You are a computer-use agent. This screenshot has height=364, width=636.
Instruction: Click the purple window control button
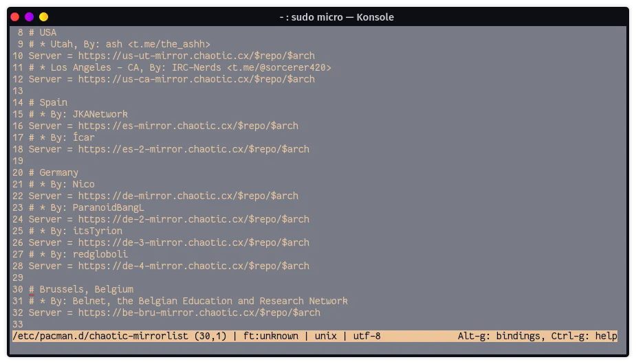(x=29, y=17)
